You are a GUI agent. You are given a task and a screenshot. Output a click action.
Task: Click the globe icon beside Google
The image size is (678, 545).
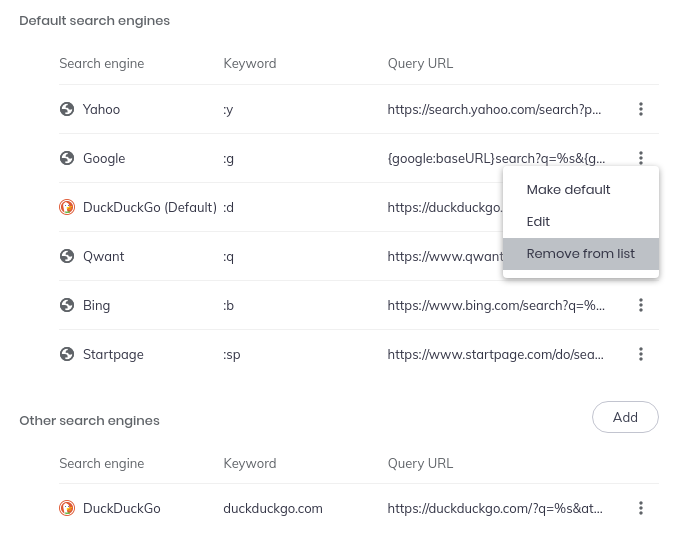pyautogui.click(x=67, y=158)
